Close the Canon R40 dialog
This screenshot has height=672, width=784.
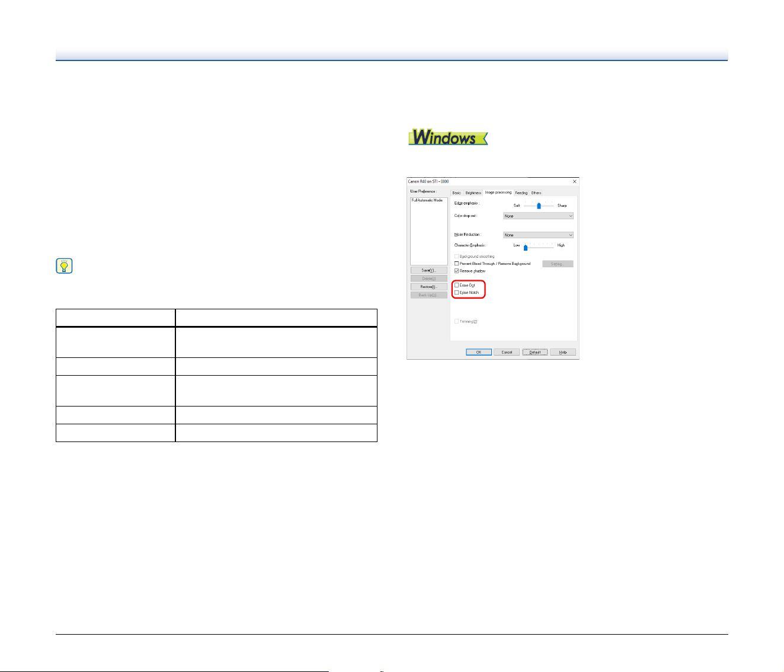(x=574, y=181)
